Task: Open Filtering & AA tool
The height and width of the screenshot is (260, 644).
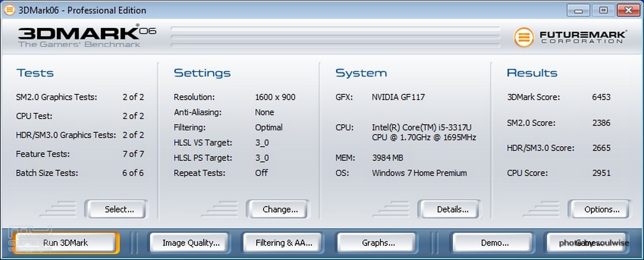Action: click(x=283, y=243)
